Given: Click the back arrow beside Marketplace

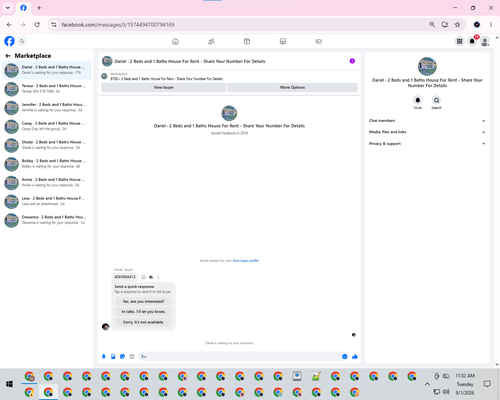Looking at the screenshot, I should (x=8, y=56).
